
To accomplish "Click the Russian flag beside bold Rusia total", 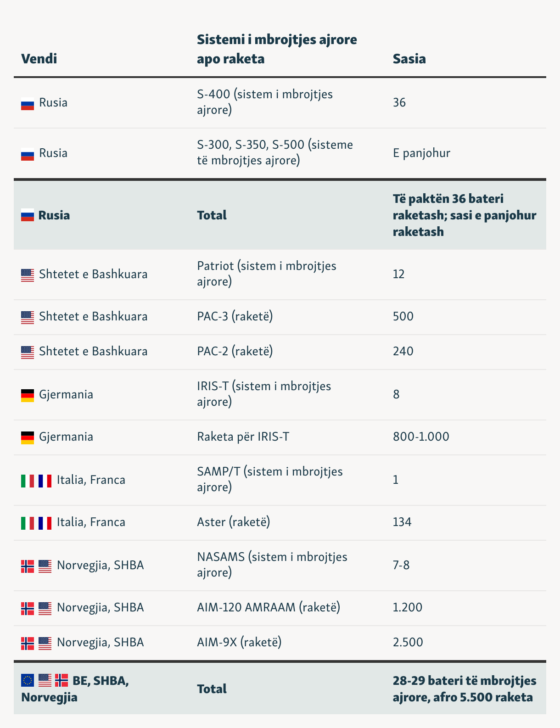I will 28,215.
